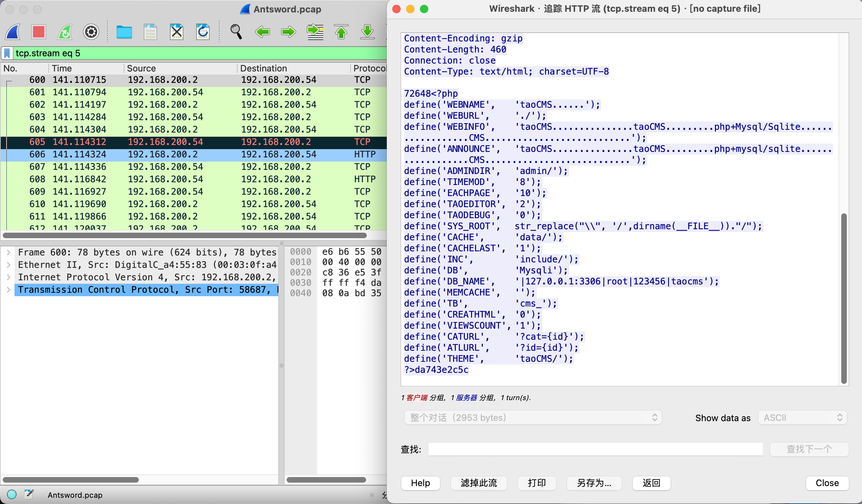This screenshot has height=504, width=862.
Task: Click the 客户端 client packets label
Action: pos(417,398)
